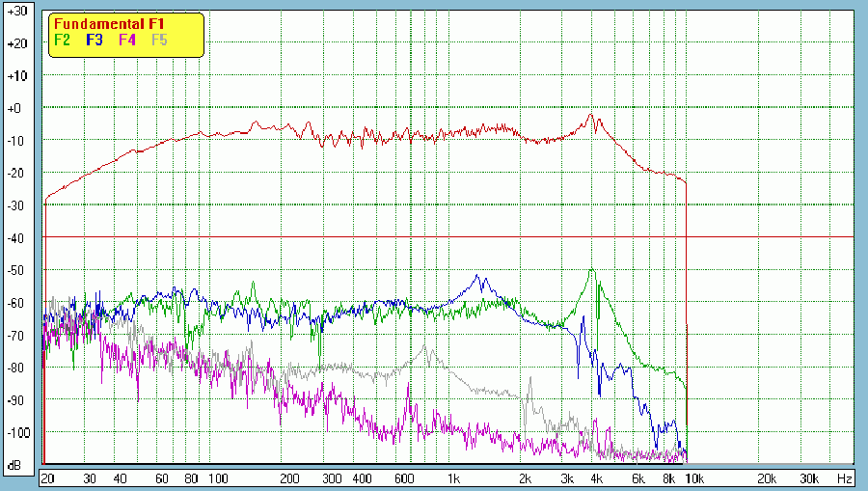Click the 40 Hz frequency axis label
Image resolution: width=868 pixels, height=491 pixels.
[x=120, y=478]
